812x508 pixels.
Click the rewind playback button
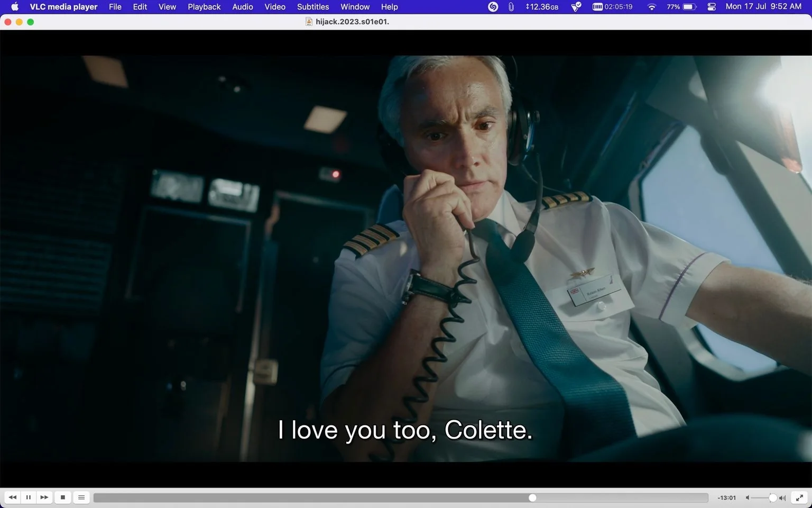[x=12, y=497]
